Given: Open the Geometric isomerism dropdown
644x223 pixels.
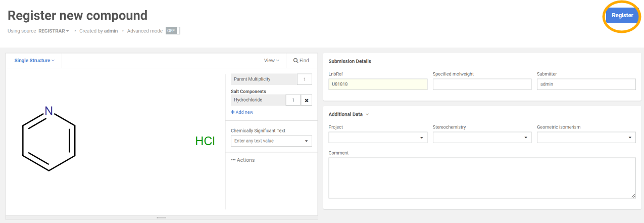Looking at the screenshot, I should 586,138.
